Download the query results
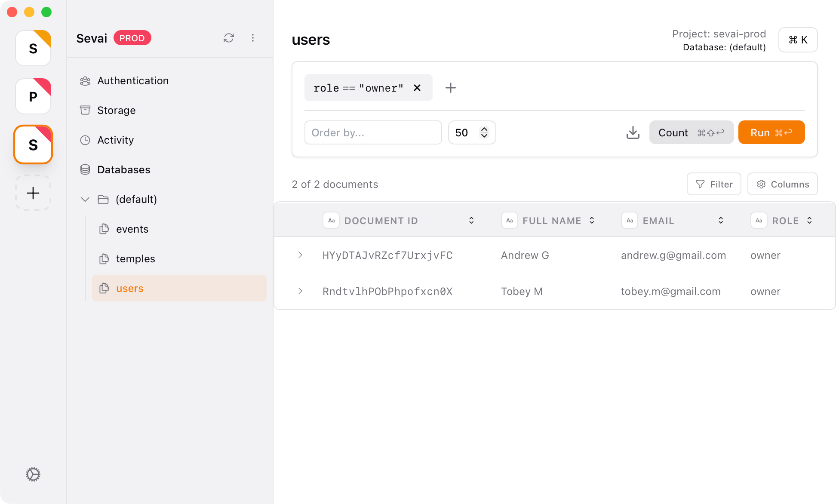This screenshot has height=504, width=836. (x=632, y=132)
